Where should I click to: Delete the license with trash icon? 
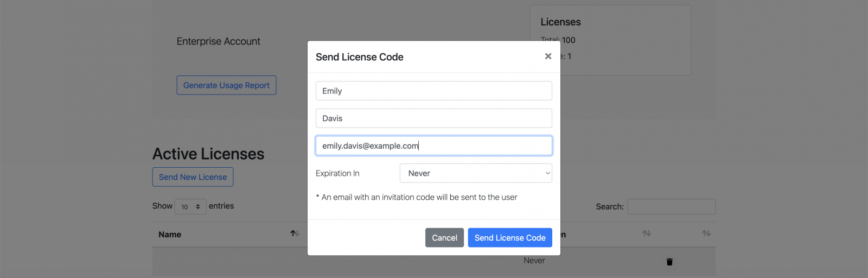click(x=669, y=262)
